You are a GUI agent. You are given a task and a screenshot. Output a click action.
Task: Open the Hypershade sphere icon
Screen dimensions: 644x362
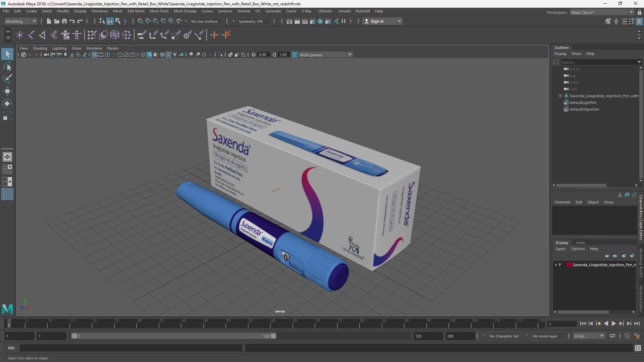(320, 21)
